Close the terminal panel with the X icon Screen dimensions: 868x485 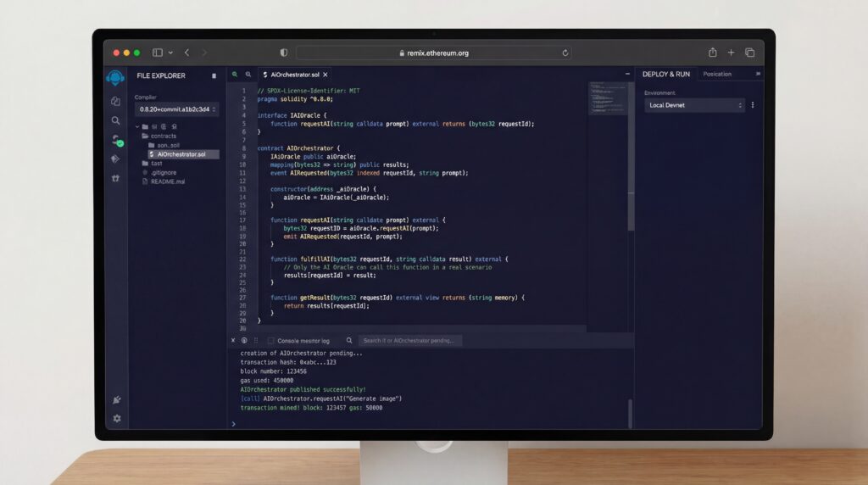coord(233,341)
